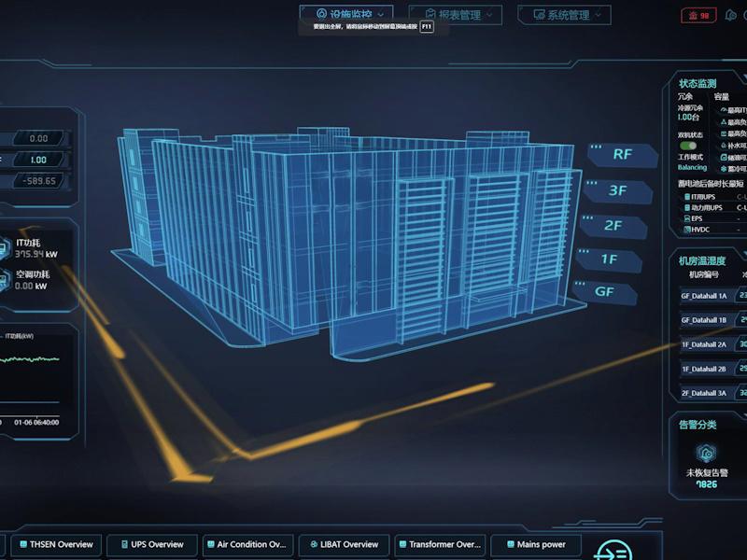747x560 pixels.
Task: Select the GF ground floor label
Action: coord(604,291)
